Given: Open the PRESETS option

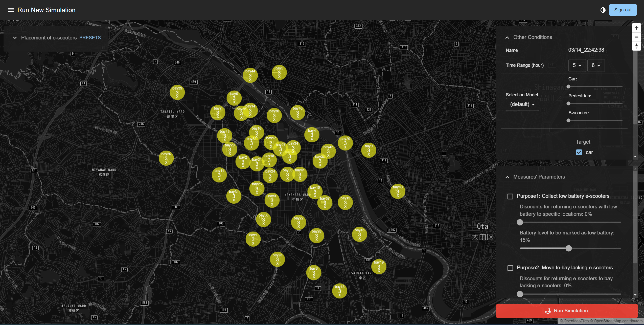Looking at the screenshot, I should click(x=90, y=38).
